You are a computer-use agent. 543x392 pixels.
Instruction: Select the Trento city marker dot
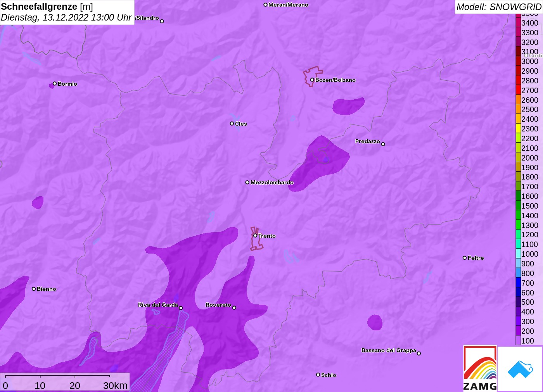[255, 235]
